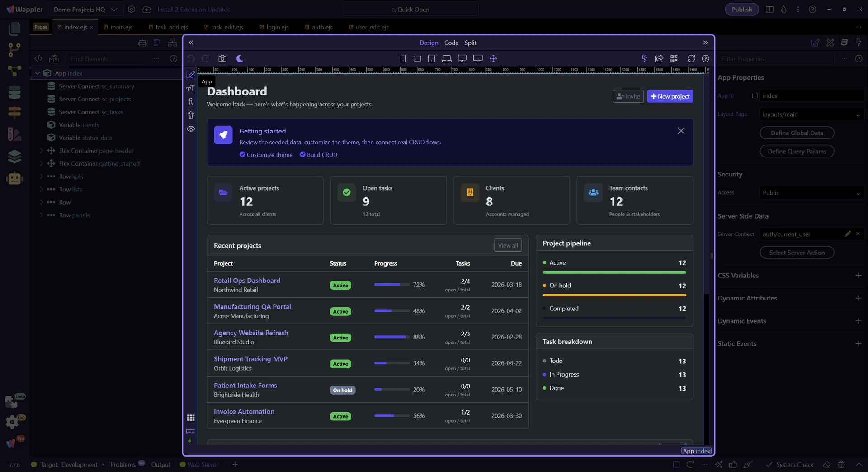Toggle dark mode with the moon icon
This screenshot has height=472, width=868.
tap(240, 58)
